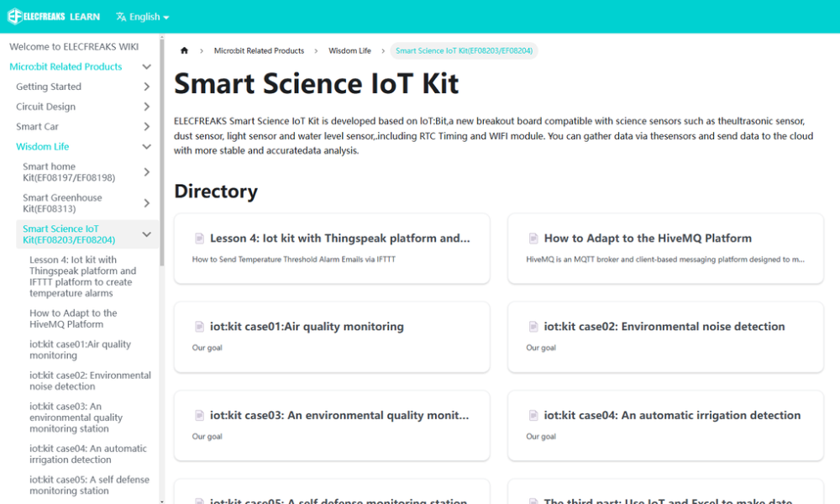Click 'How to Send Temperature Threshold Alarm Emails' text
The width and height of the screenshot is (840, 504).
click(293, 260)
